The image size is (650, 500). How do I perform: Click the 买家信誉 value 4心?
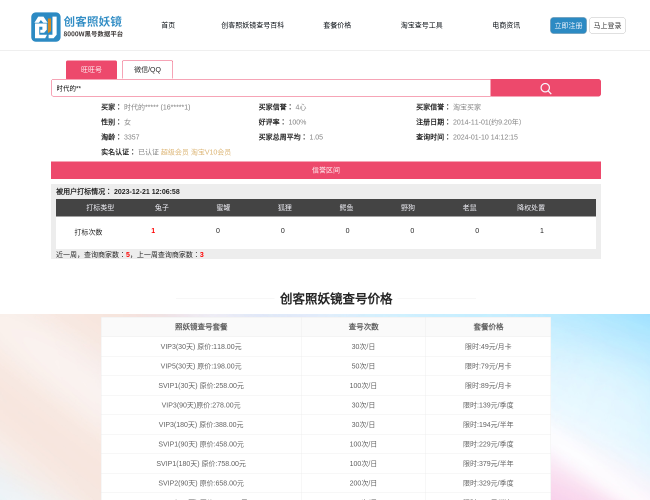click(x=301, y=107)
